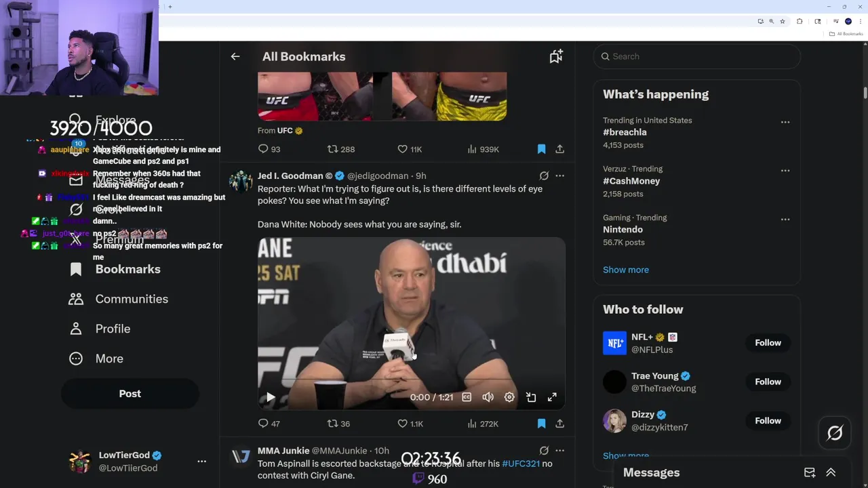Viewport: 868px width, 488px height.
Task: Open Grok icon on Jed I. Goodman post
Action: pos(544,176)
